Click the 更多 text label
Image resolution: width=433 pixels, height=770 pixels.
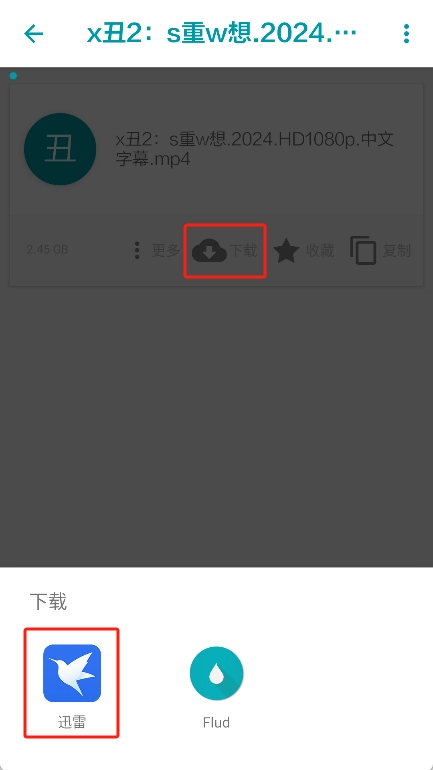[166, 250]
